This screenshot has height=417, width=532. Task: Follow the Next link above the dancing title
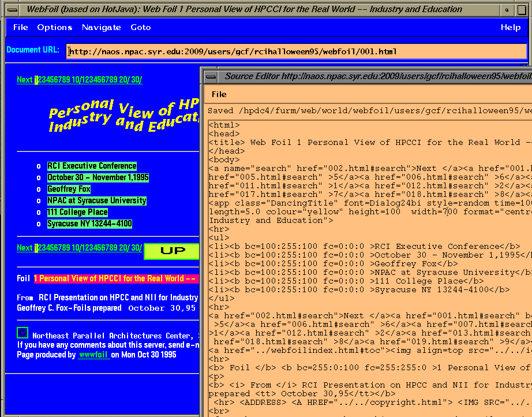pyautogui.click(x=25, y=80)
